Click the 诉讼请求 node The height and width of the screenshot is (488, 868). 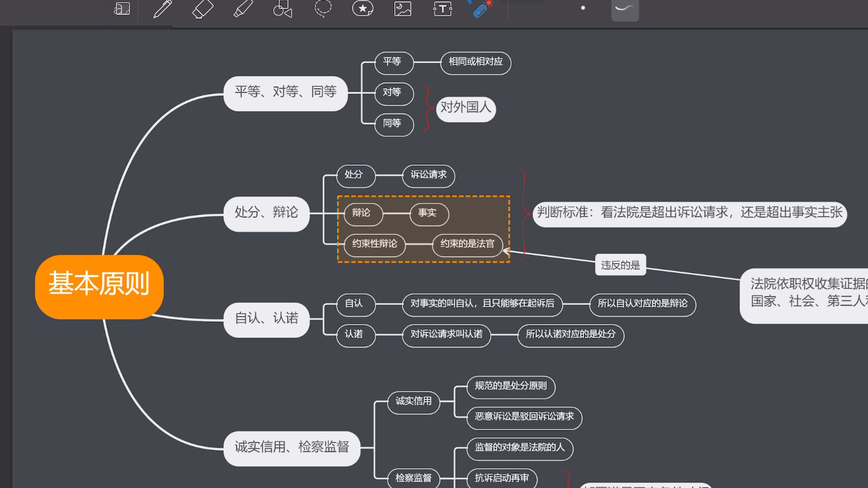[x=429, y=176]
